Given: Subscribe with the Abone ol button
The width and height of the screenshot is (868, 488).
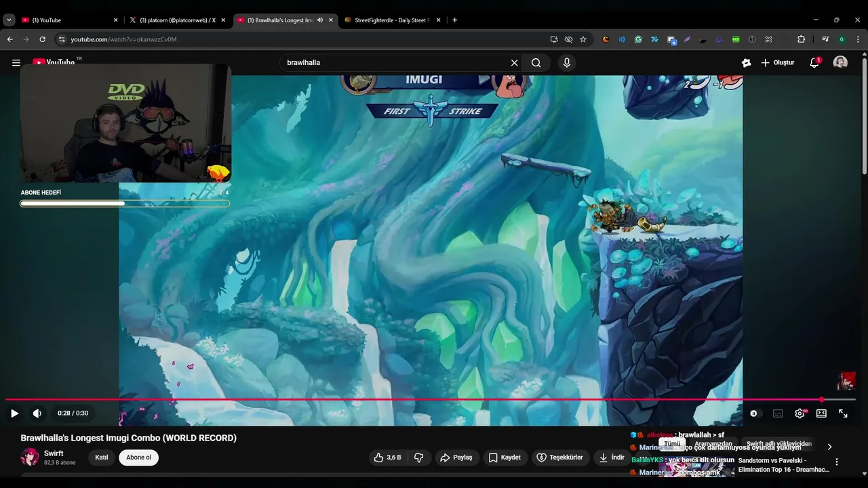Looking at the screenshot, I should click(x=138, y=457).
